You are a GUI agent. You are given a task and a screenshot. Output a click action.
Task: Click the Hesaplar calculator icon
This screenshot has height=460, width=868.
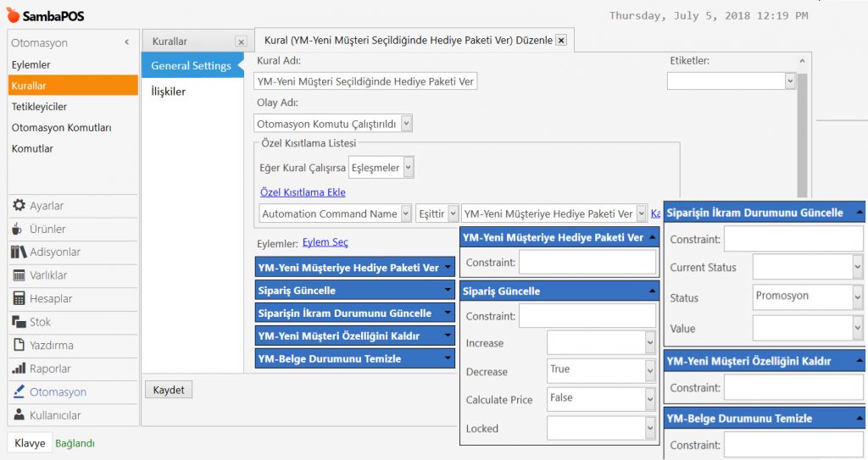[18, 298]
